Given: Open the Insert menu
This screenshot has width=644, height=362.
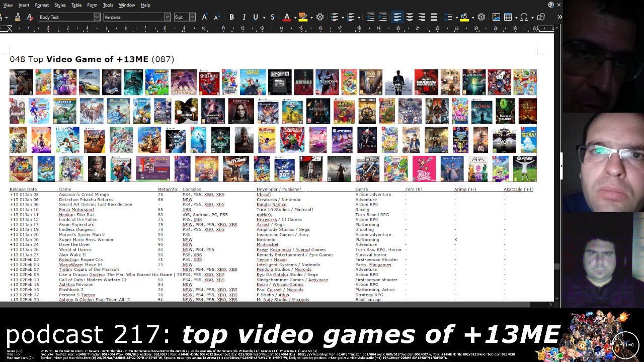Looking at the screenshot, I should click(24, 5).
